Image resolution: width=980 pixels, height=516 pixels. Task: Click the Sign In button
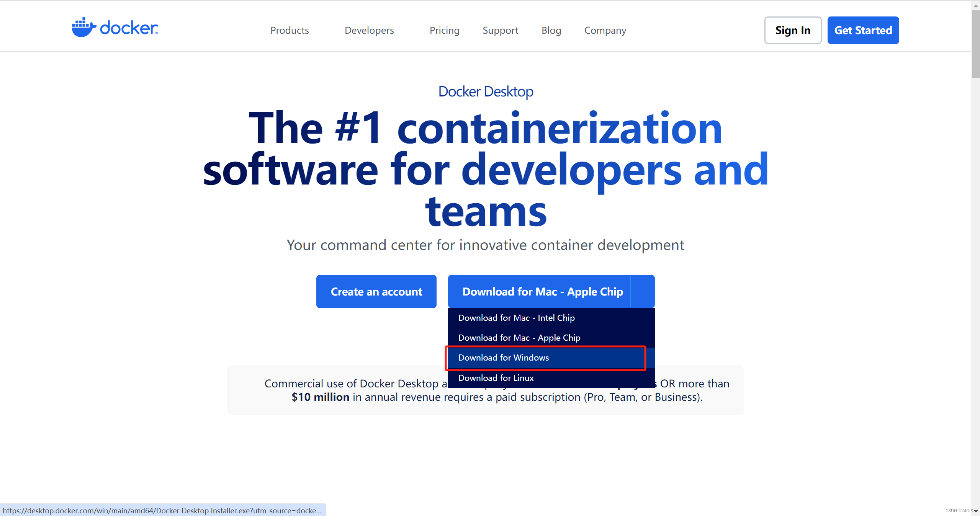click(x=793, y=30)
